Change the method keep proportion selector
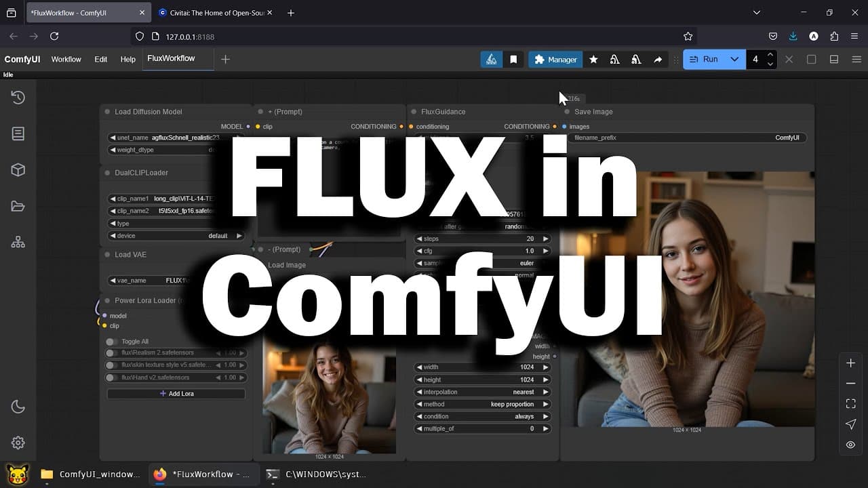Viewport: 868px width, 488px height. click(482, 404)
